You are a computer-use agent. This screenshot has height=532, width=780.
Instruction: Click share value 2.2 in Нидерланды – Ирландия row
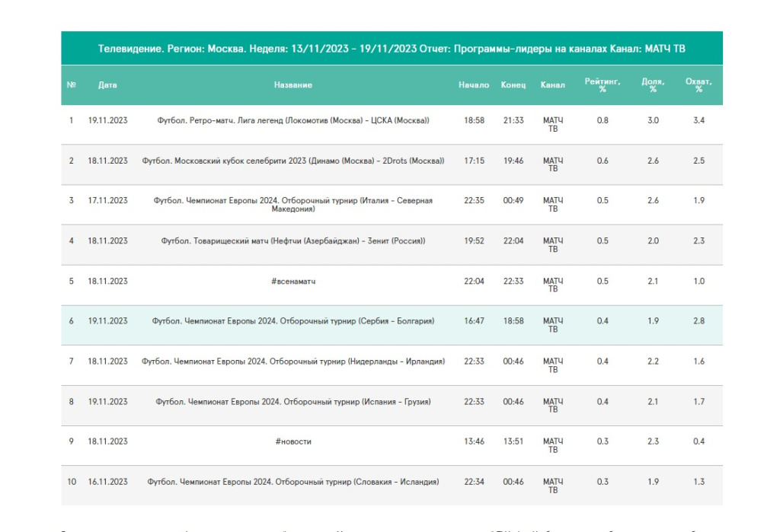click(x=653, y=361)
